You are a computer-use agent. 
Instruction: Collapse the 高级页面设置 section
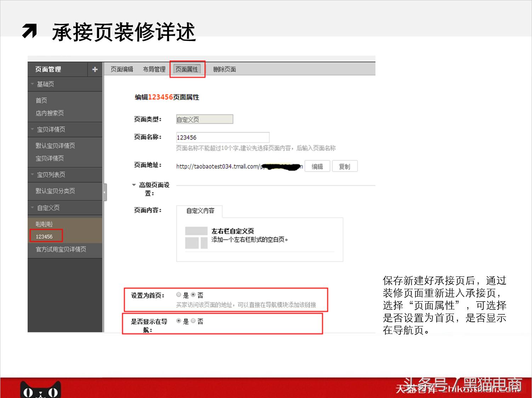tap(134, 184)
